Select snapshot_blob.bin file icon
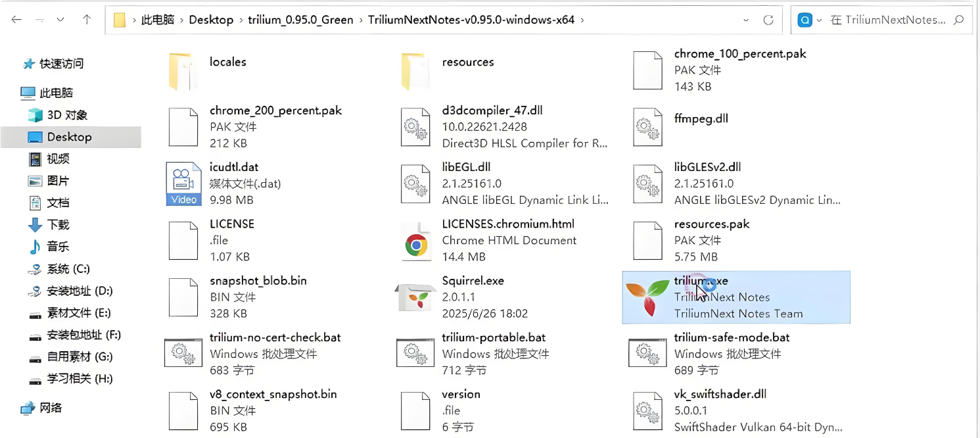 [x=183, y=297]
